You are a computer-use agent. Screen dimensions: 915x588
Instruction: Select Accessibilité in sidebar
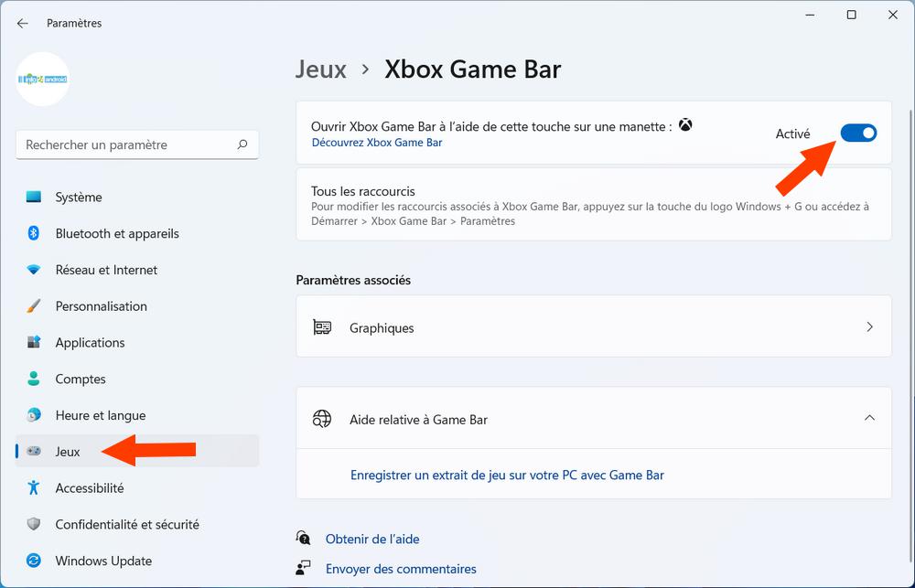137,487
